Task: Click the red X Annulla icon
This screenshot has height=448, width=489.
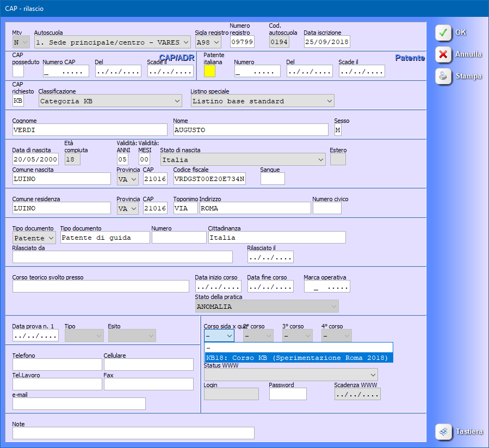Action: [444, 54]
